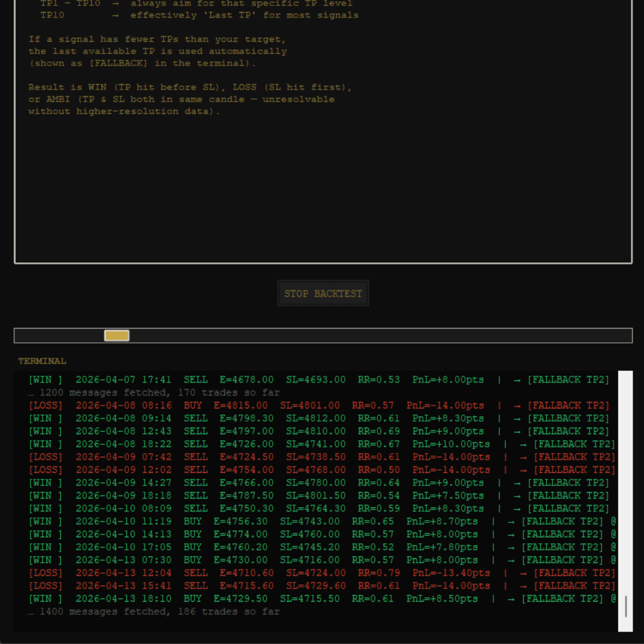Click the TERMINAL section label
The height and width of the screenshot is (644, 644).
(42, 361)
